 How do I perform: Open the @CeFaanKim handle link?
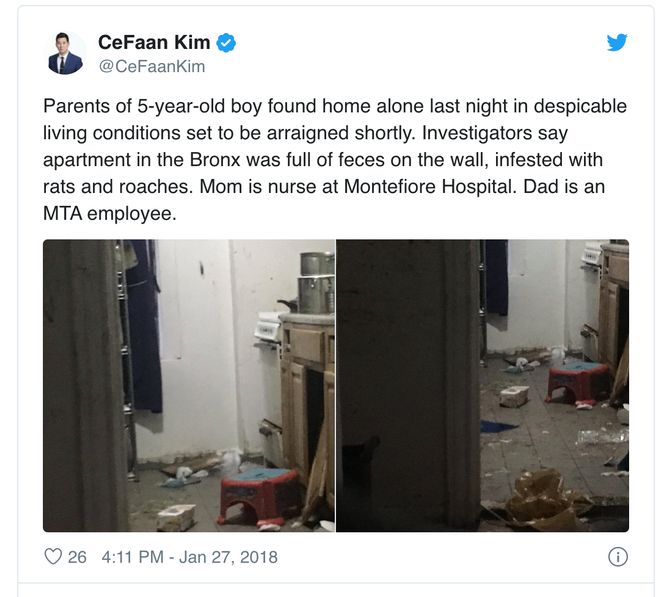(152, 67)
